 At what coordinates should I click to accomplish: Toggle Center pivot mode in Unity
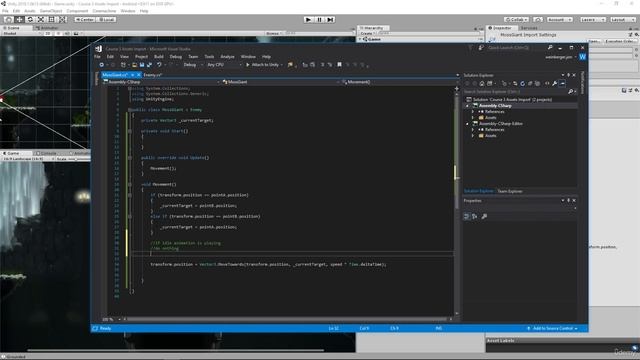tap(84, 19)
